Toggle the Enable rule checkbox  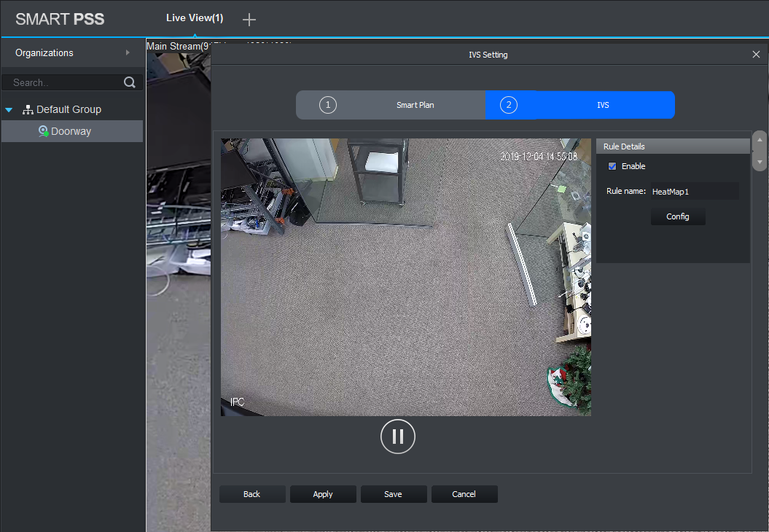tap(612, 166)
